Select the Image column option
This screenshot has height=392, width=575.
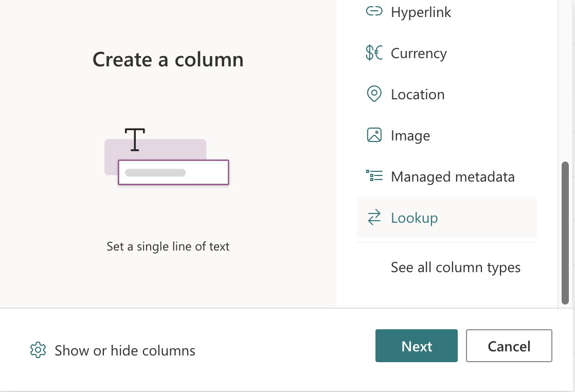tap(410, 135)
